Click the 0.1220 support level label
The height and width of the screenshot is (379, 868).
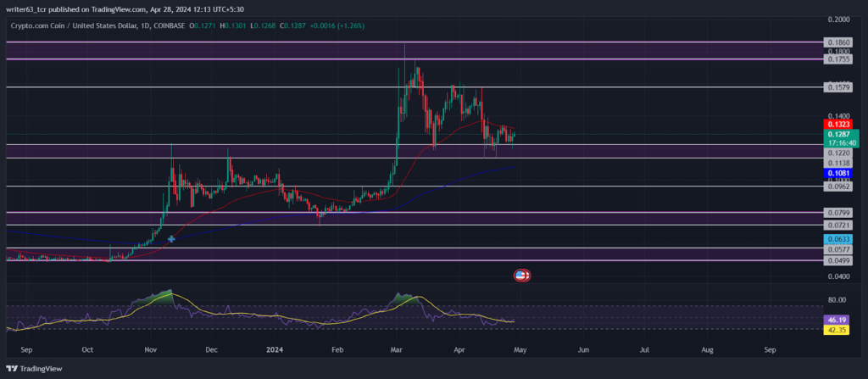point(837,153)
